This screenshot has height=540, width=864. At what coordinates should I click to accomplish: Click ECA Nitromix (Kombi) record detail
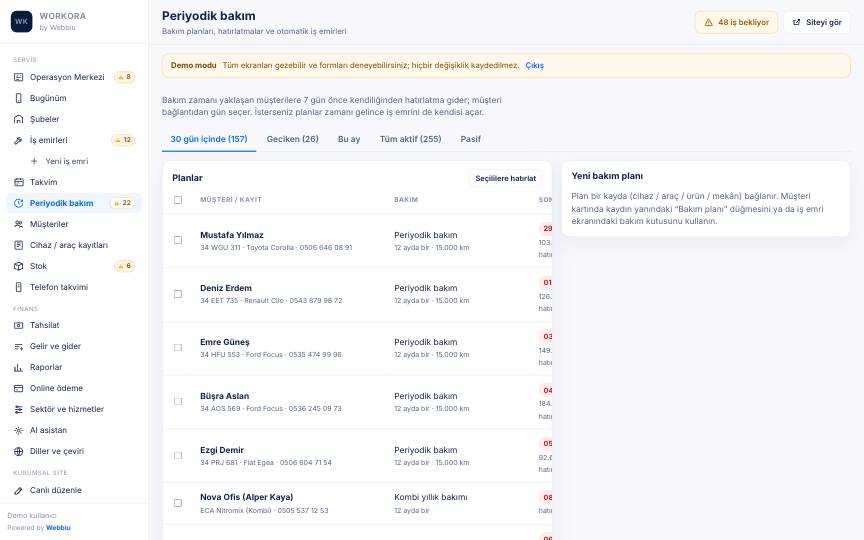(x=264, y=510)
